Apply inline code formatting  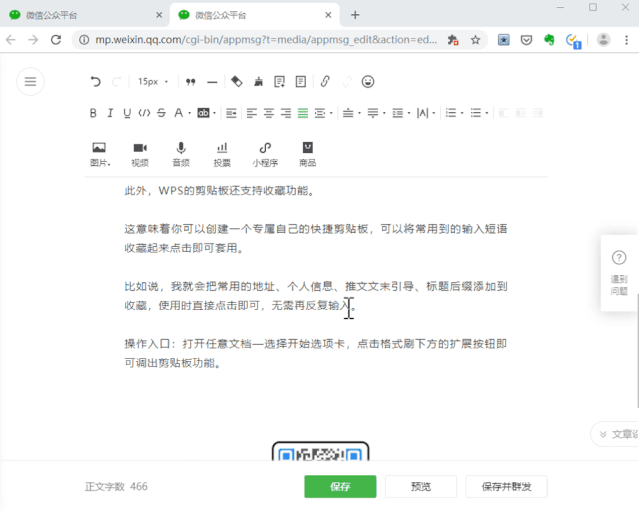[x=144, y=113]
